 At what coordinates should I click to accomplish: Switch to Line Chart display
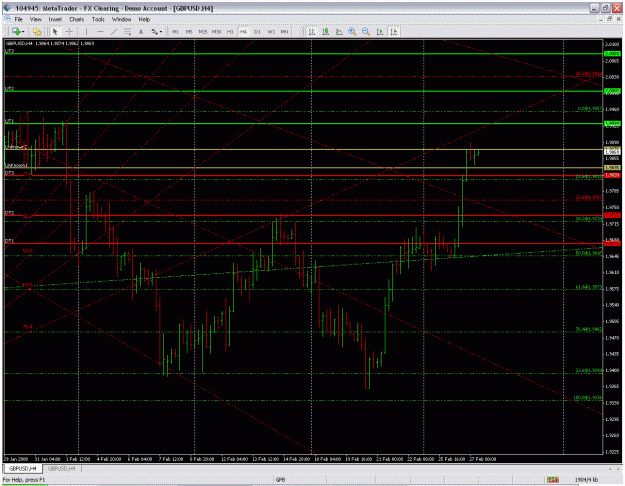pyautogui.click(x=339, y=31)
